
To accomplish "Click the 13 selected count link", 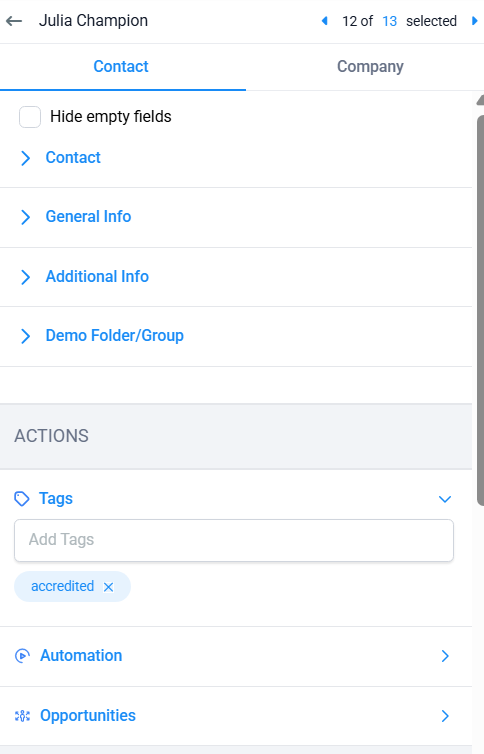I will (389, 21).
